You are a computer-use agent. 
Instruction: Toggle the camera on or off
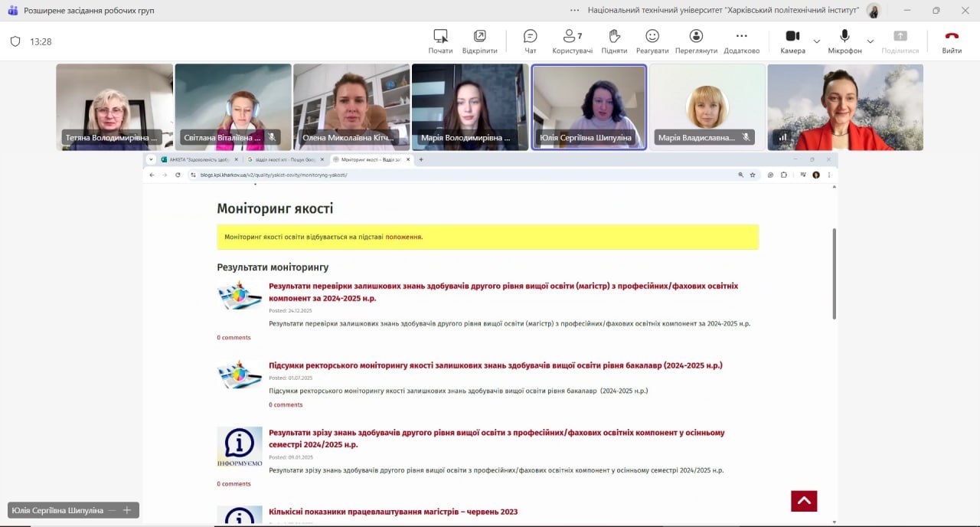pos(792,37)
